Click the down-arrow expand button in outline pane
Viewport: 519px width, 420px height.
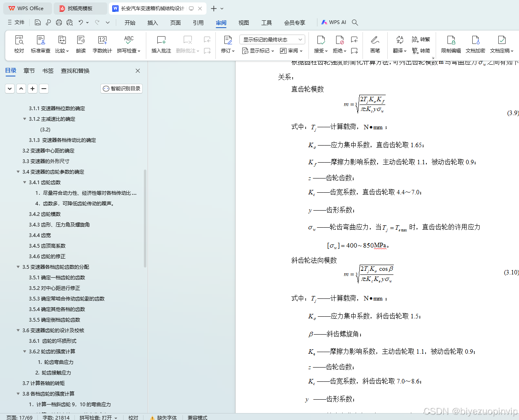pos(10,89)
